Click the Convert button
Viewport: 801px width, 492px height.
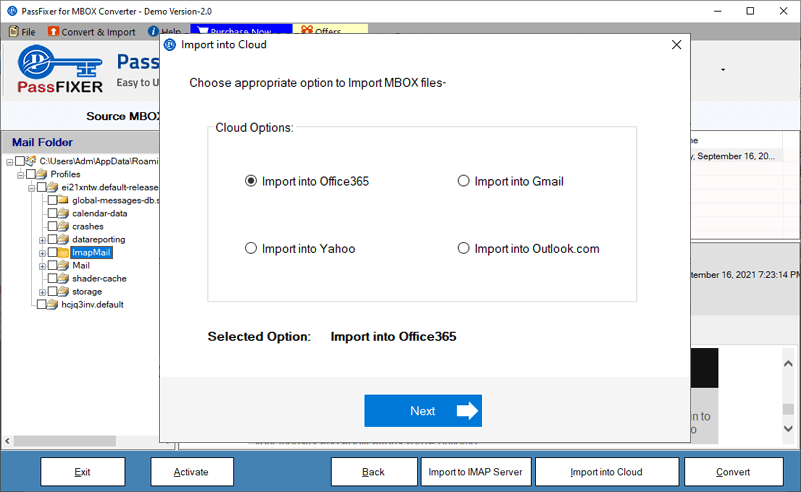tap(734, 472)
